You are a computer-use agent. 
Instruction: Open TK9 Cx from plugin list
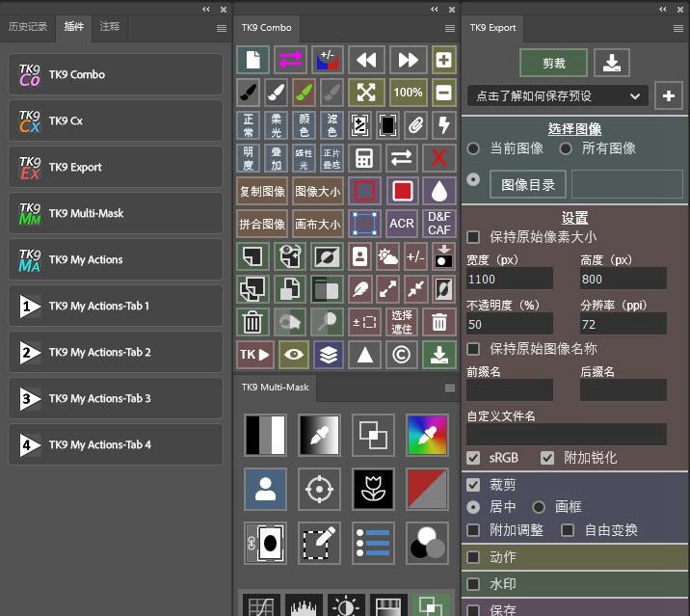pyautogui.click(x=116, y=121)
